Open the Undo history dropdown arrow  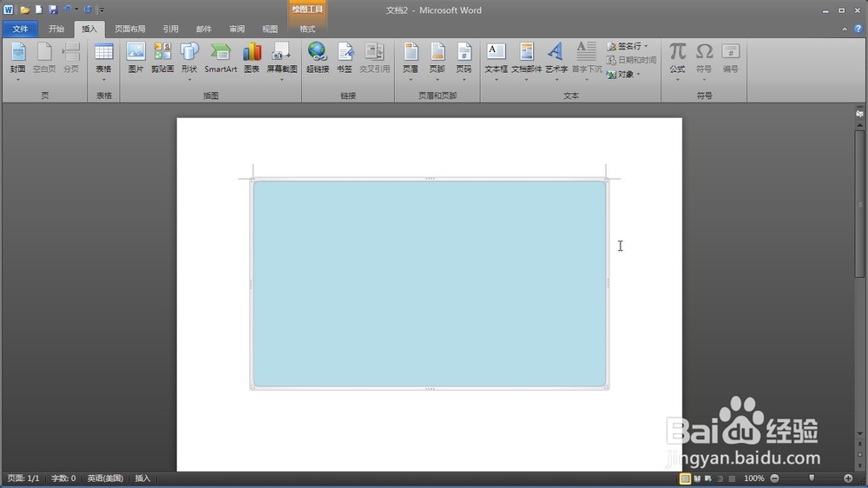tap(76, 10)
